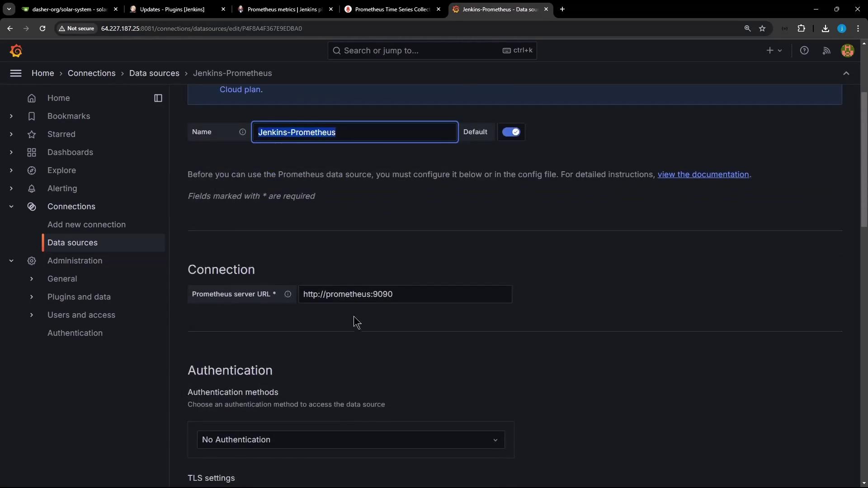The height and width of the screenshot is (488, 868).
Task: Select Add new connection menu item
Action: [86, 225]
